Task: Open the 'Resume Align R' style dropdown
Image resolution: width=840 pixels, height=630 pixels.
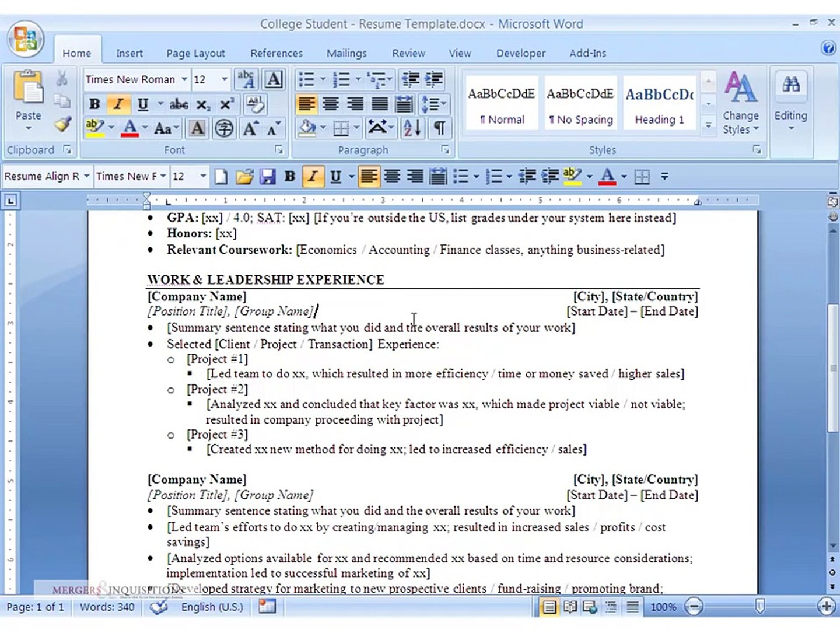Action: pyautogui.click(x=87, y=176)
